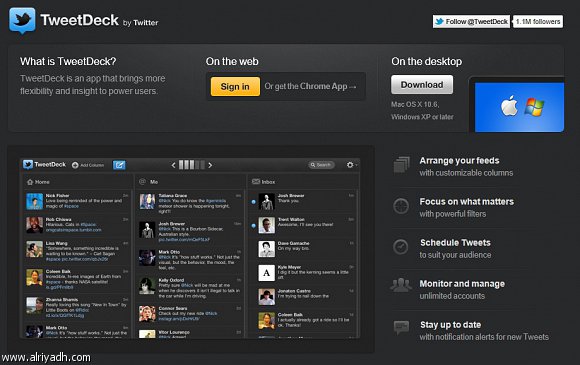The height and width of the screenshot is (365, 580).
Task: Open the 1.1M followers count bubble
Action: click(x=538, y=21)
